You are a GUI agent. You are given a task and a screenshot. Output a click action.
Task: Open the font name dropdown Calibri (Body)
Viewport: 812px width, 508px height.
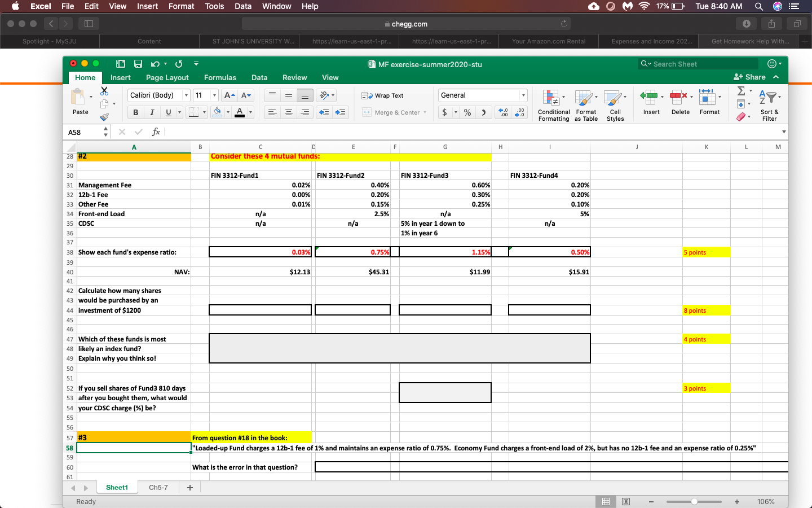pyautogui.click(x=186, y=95)
